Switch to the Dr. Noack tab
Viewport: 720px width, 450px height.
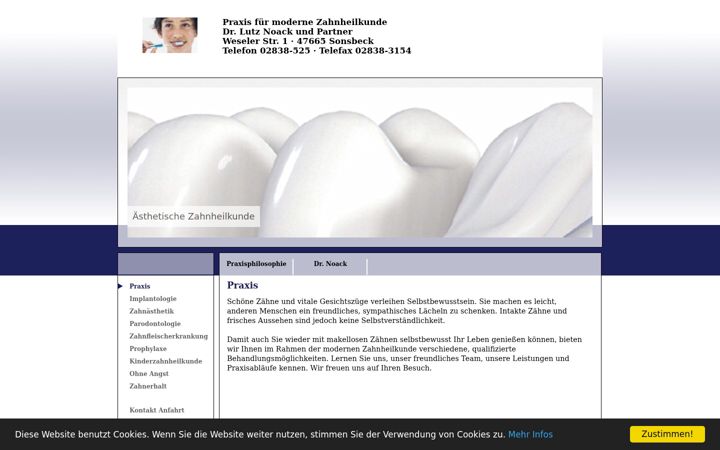[330, 264]
